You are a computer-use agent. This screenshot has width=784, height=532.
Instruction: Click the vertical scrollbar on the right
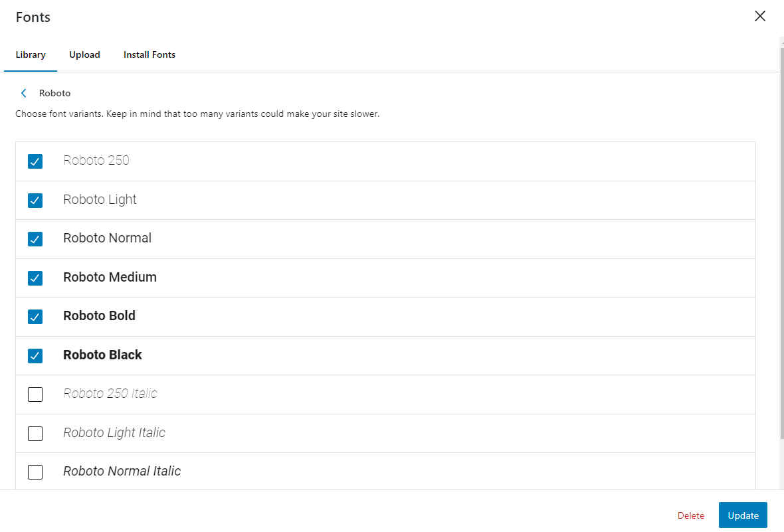point(781,239)
